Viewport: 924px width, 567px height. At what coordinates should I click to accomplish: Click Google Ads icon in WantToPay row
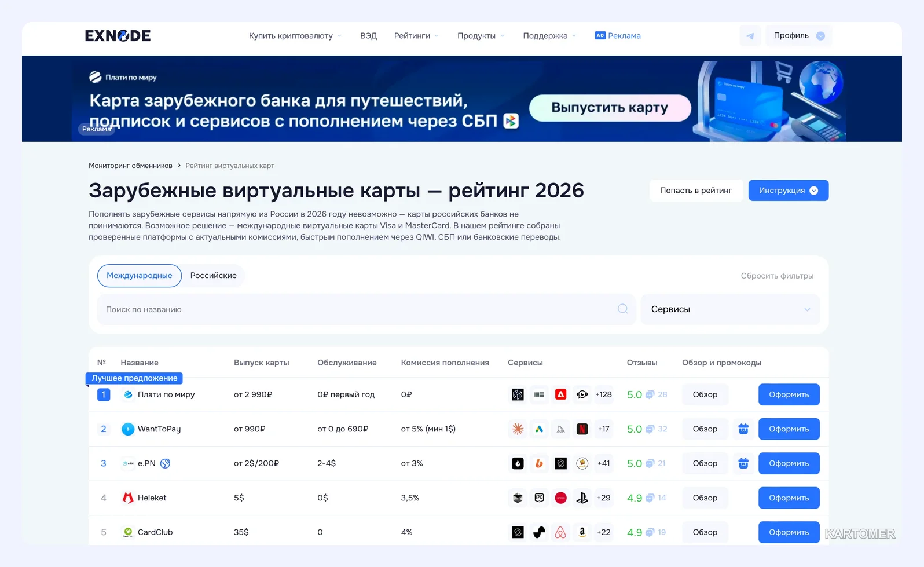click(x=539, y=429)
